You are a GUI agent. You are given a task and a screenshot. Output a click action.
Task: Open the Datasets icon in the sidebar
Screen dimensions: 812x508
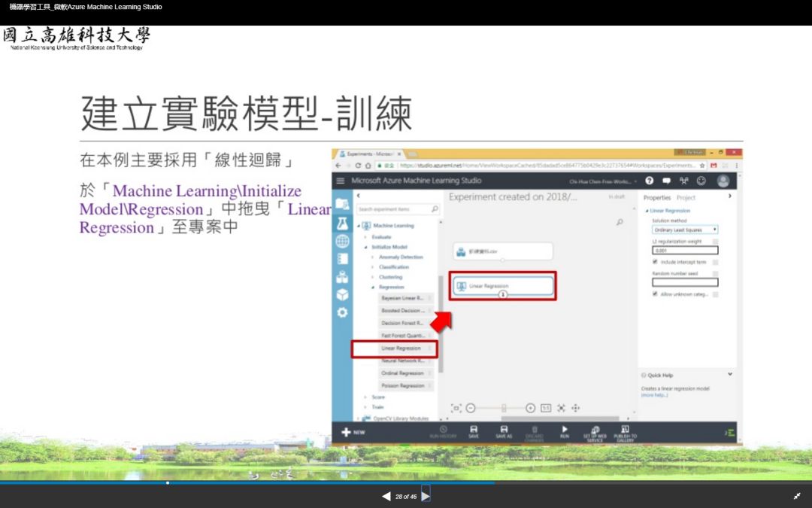tap(342, 277)
